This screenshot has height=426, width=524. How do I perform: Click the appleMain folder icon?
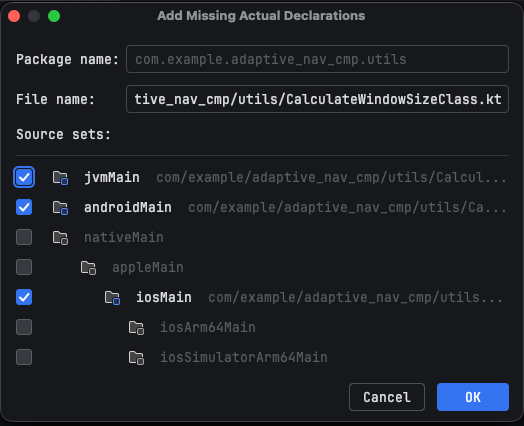tap(89, 268)
